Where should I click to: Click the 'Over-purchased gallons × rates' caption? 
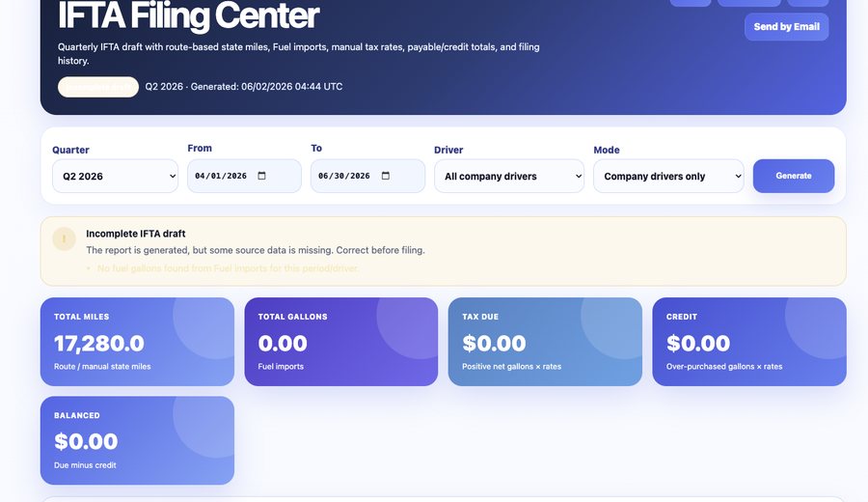click(724, 366)
